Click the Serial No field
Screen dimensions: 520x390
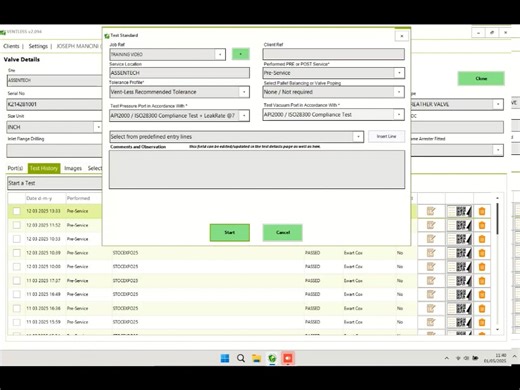54,104
